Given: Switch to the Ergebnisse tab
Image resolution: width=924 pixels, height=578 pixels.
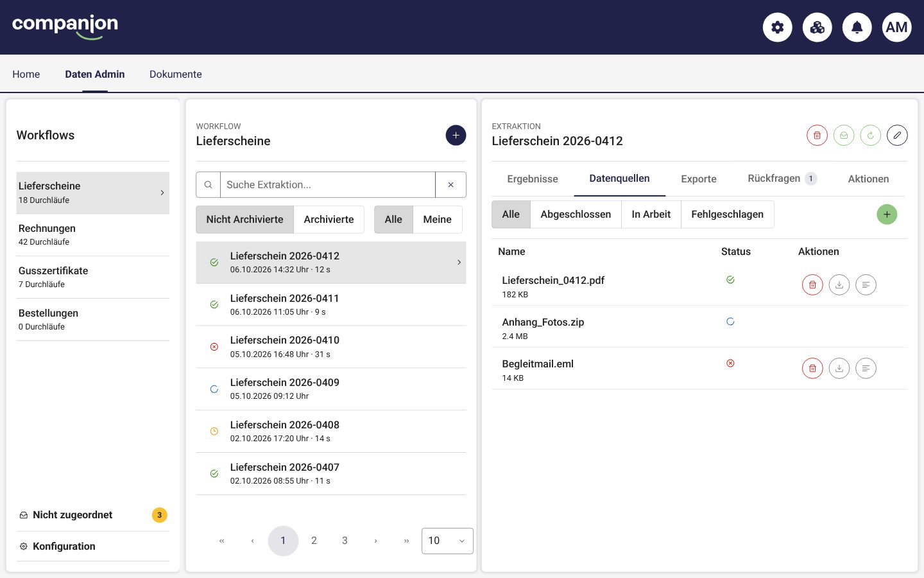Looking at the screenshot, I should (x=533, y=179).
